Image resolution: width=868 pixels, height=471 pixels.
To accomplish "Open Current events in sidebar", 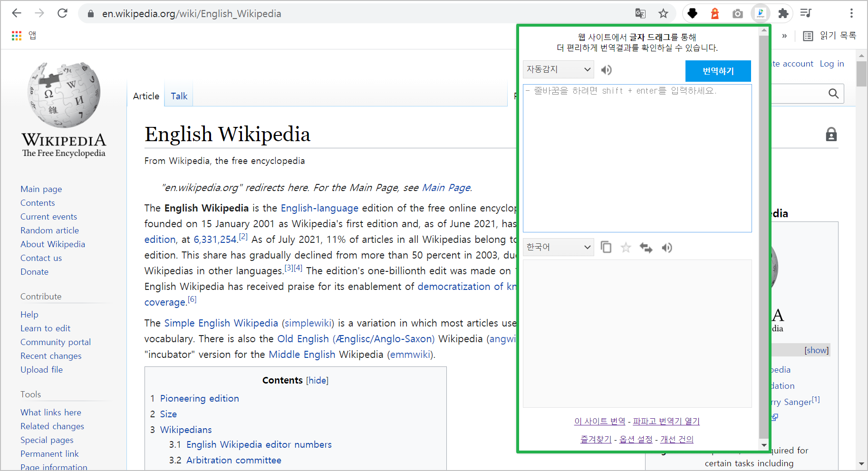I will point(48,217).
